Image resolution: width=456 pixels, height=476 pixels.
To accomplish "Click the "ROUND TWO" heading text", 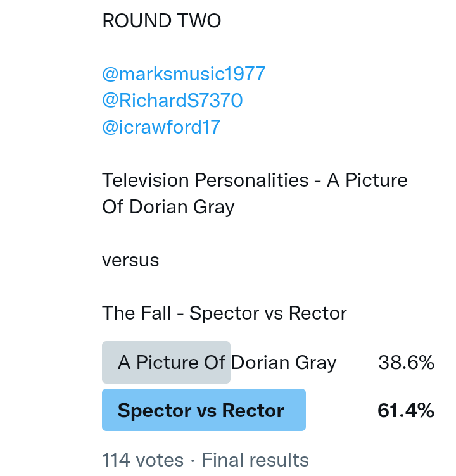I will click(161, 21).
